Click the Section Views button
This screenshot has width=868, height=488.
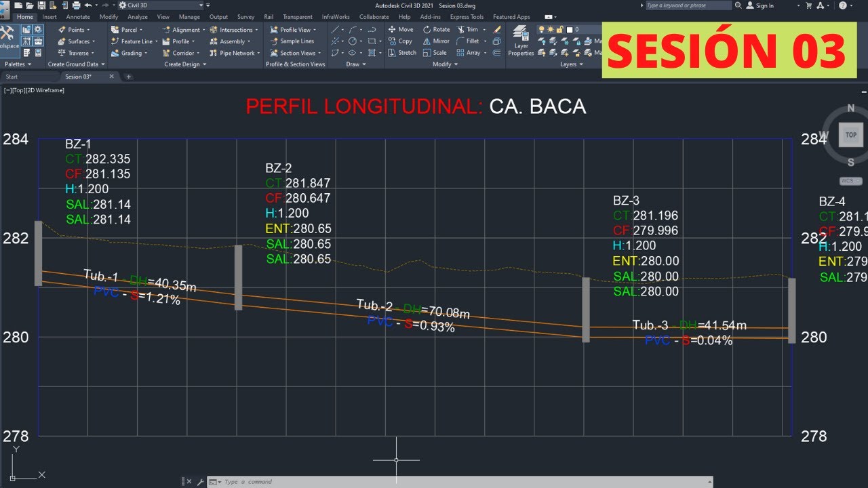294,53
